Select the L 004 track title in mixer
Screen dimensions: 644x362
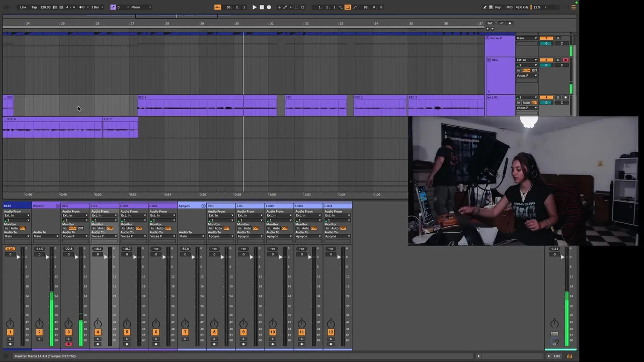[338, 206]
